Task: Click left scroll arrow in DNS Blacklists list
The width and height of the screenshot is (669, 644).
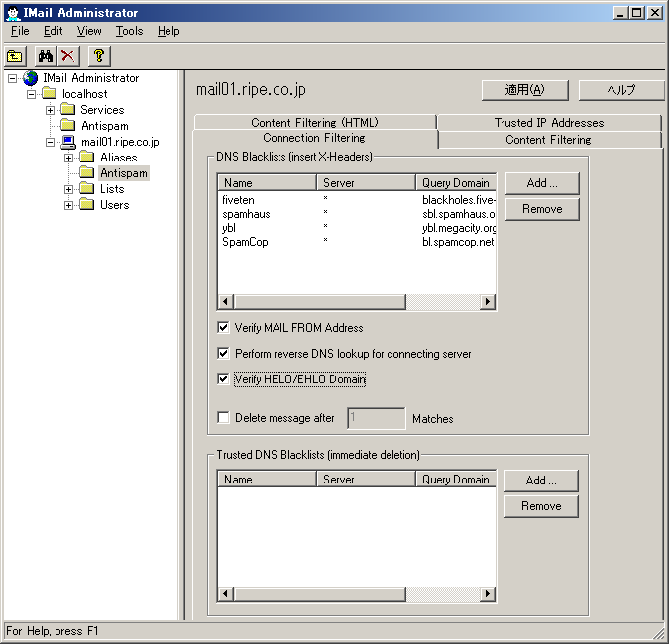Action: (x=226, y=301)
